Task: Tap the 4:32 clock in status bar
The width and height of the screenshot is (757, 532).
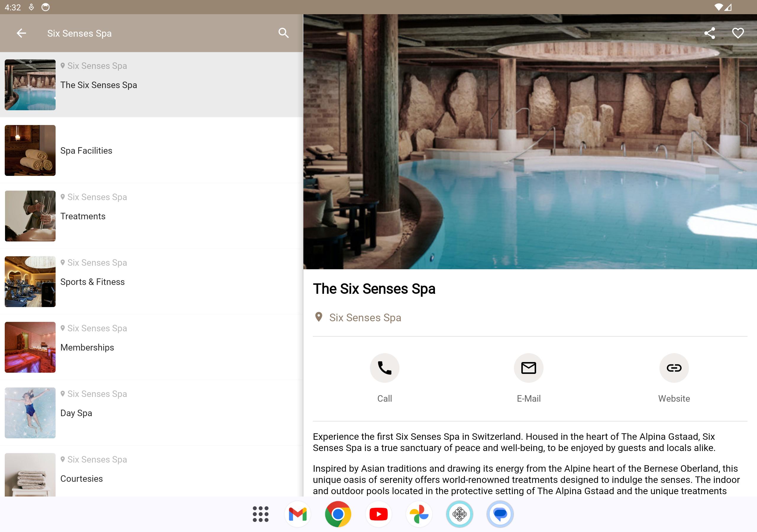Action: (x=13, y=7)
